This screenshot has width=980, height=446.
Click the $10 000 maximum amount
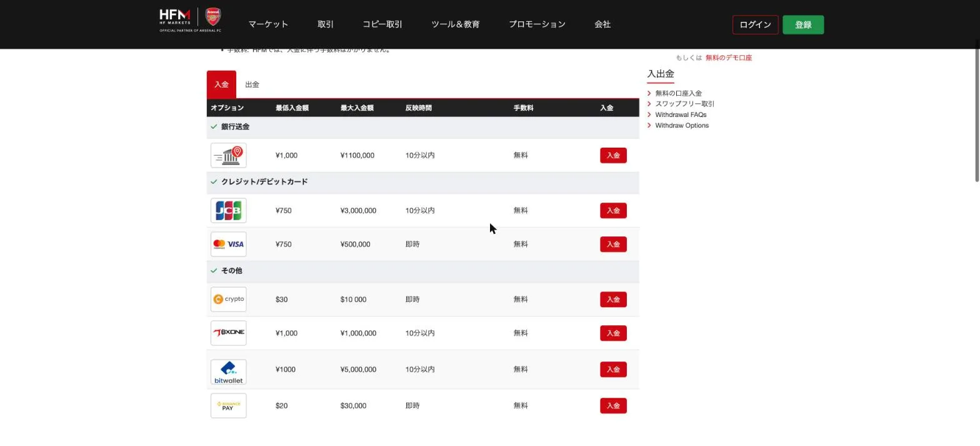click(x=354, y=300)
